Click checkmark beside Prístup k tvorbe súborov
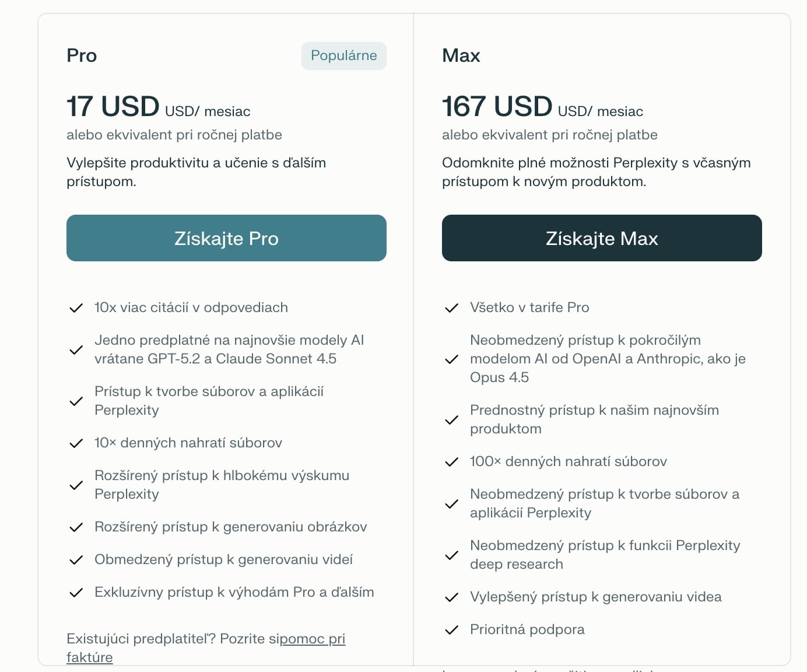This screenshot has height=672, width=807. point(76,401)
